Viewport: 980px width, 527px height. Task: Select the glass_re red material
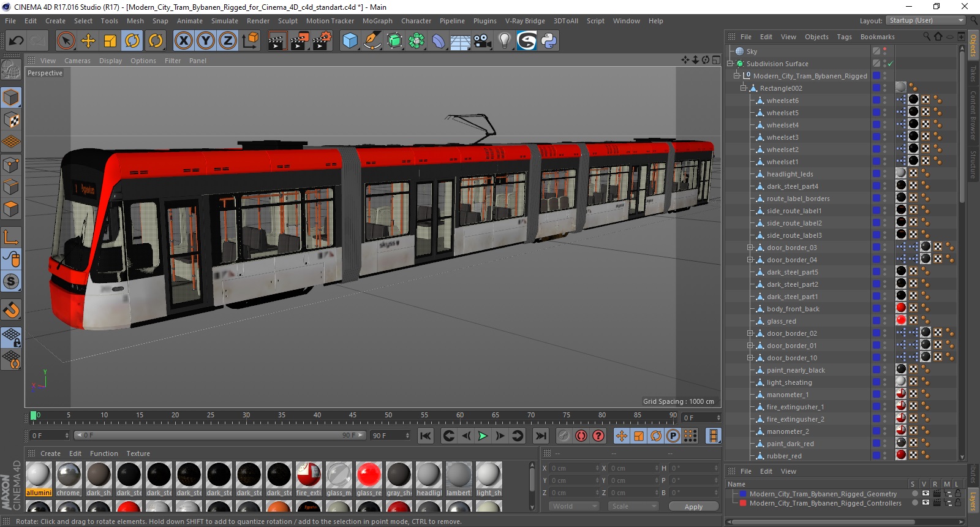tap(369, 479)
